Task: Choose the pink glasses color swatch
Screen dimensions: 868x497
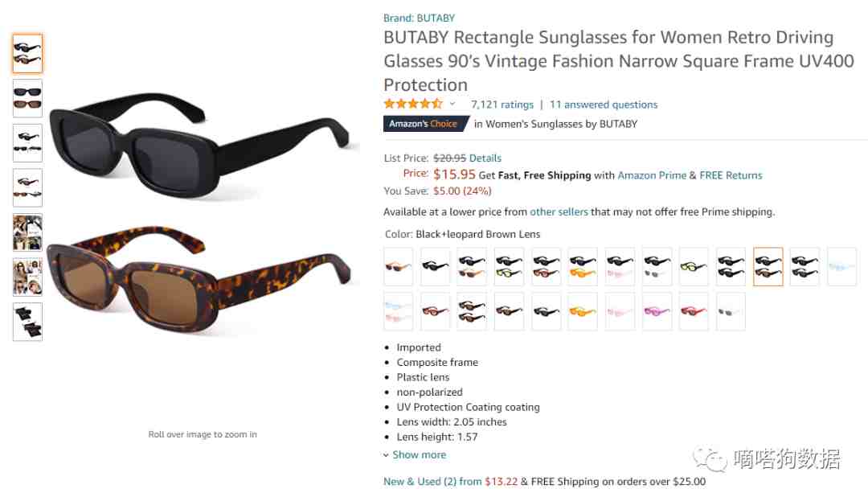Action: (x=657, y=311)
